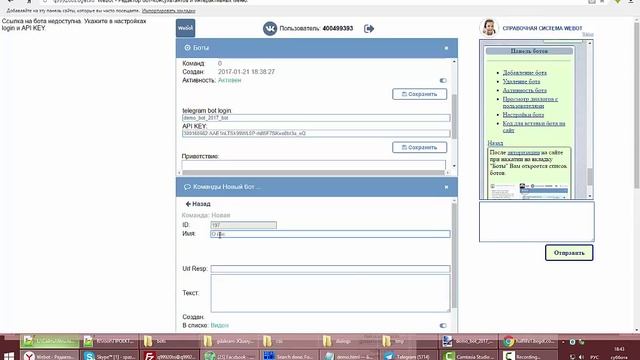The image size is (640, 360).
Task: Click the commands panel vertical scrollbar
Action: click(454, 256)
